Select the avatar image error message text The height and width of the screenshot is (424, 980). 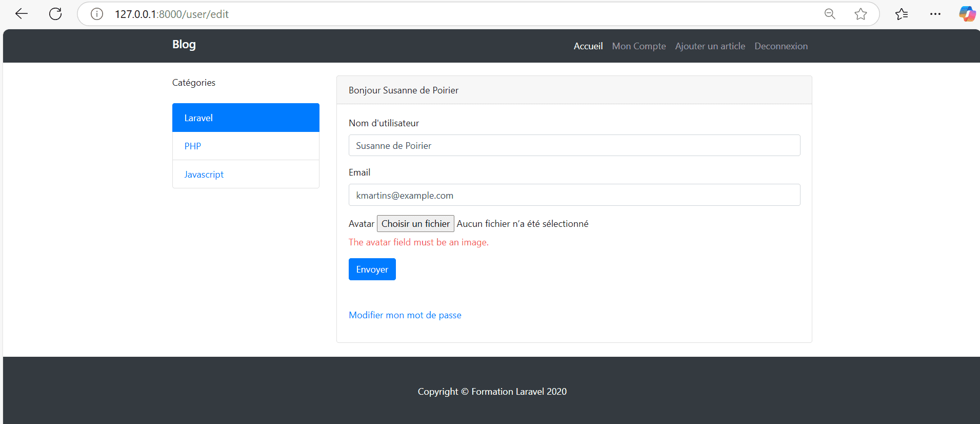[x=418, y=242]
